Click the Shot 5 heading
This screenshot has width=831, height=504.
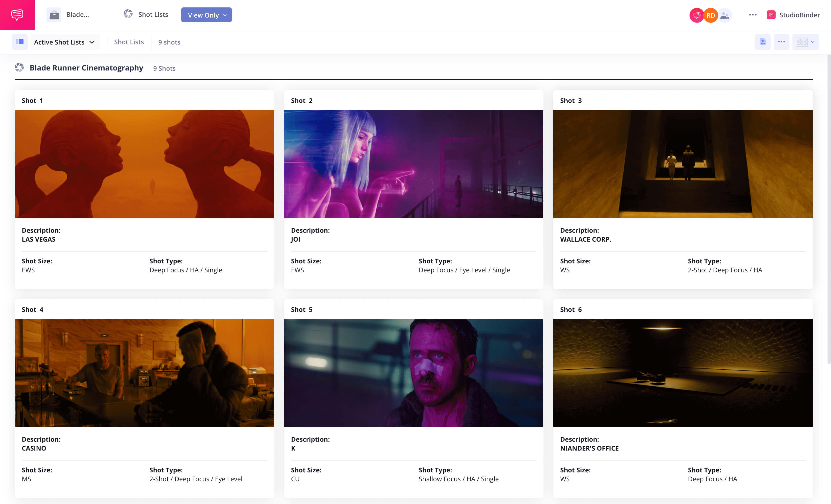[302, 309]
